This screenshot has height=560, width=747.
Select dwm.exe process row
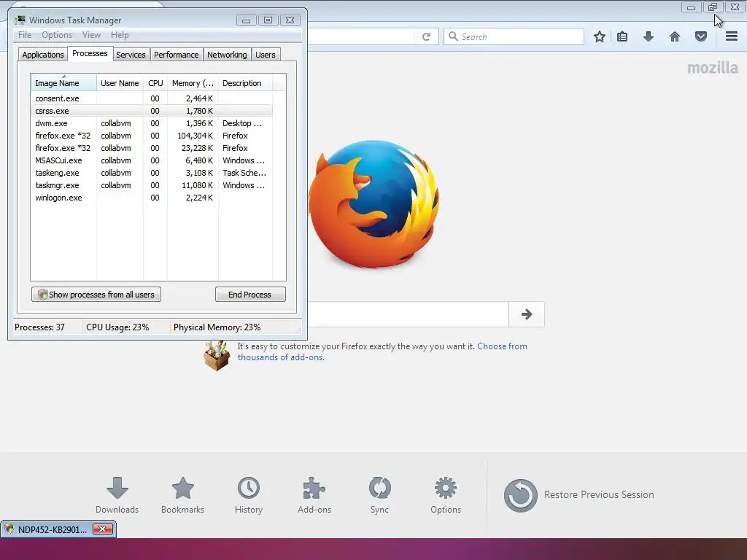(x=152, y=123)
